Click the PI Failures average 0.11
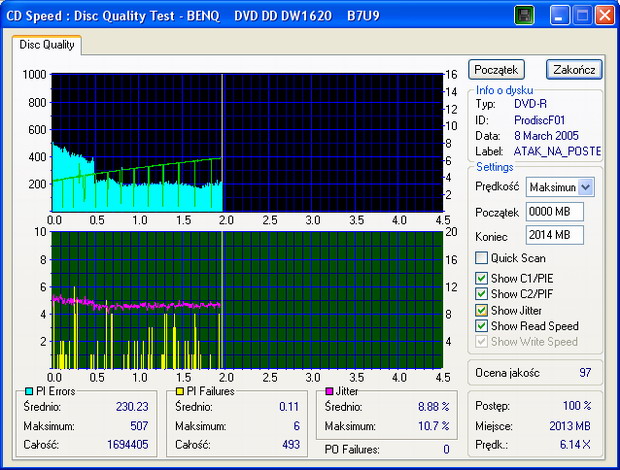The height and width of the screenshot is (470, 620). pyautogui.click(x=289, y=407)
